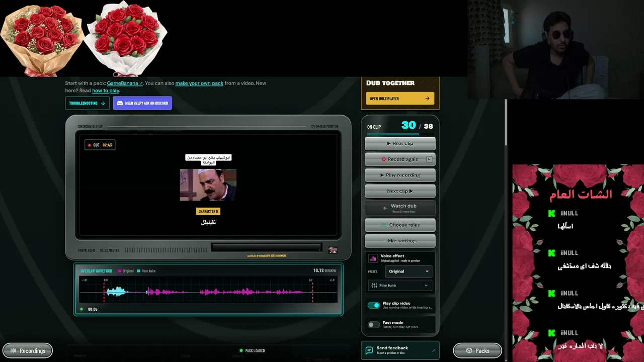Click the arrow on Open Multiplayer
The image size is (644, 362).
[427, 99]
